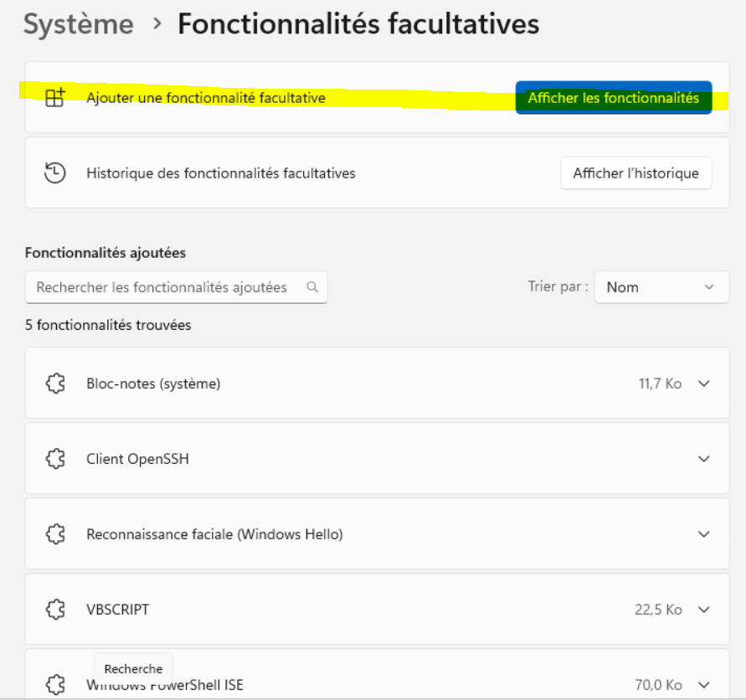This screenshot has width=746, height=700.
Task: Expand Reconnaissance faciale (Windows Hello) chevron
Action: [x=704, y=534]
